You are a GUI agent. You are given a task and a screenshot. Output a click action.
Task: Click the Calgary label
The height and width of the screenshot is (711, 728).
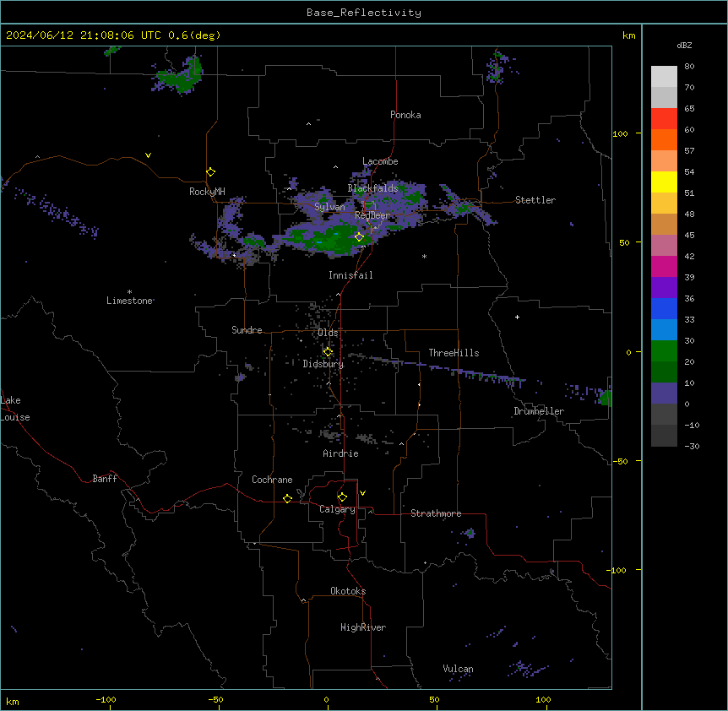point(337,509)
